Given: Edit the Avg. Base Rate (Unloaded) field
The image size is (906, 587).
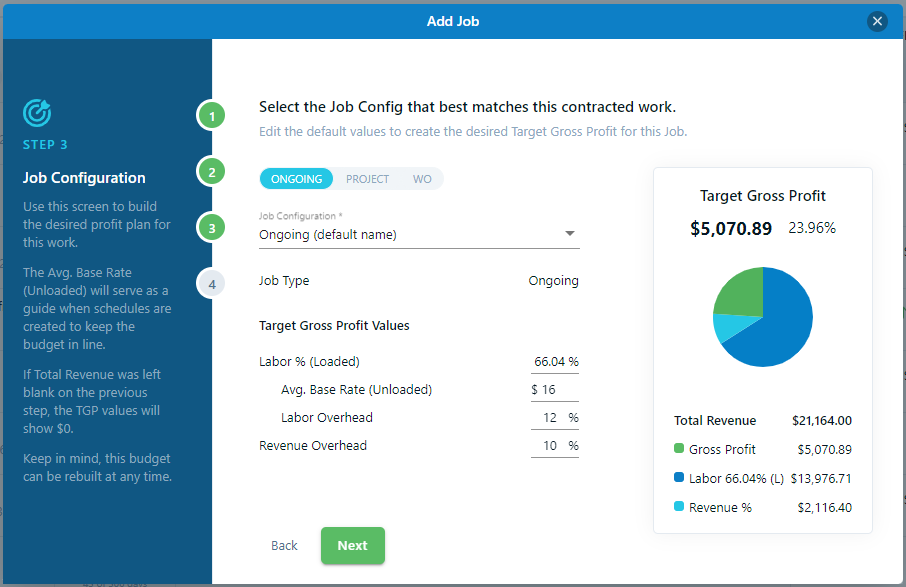Looking at the screenshot, I should pos(555,390).
